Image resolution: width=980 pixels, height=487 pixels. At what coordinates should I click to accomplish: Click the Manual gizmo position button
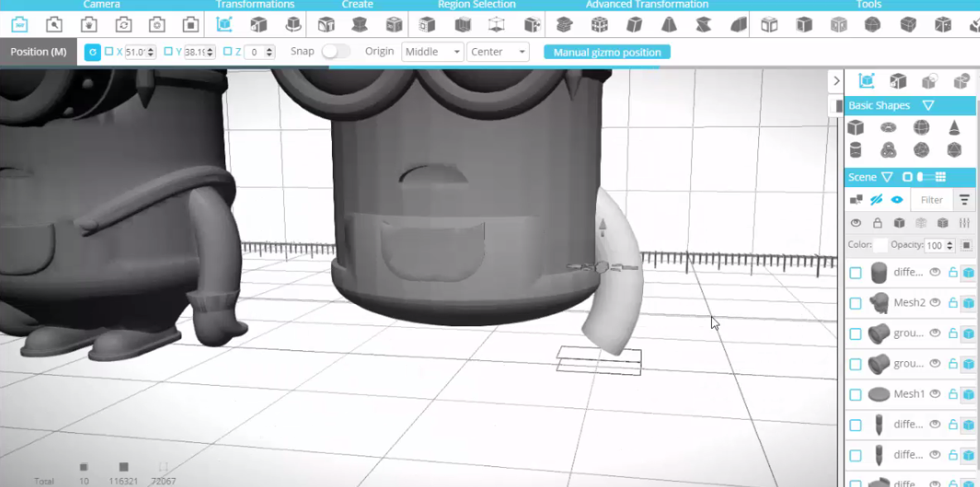(x=607, y=52)
